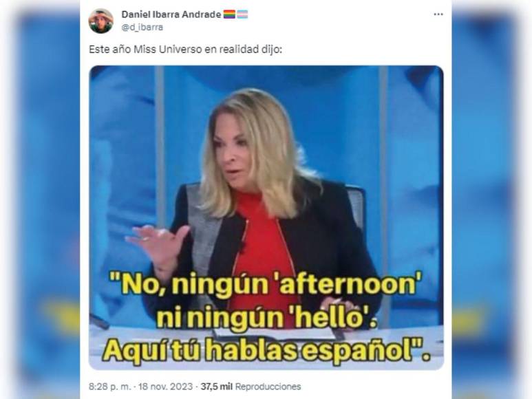
Task: Click the trans flag emoji beside name
Action: pyautogui.click(x=242, y=14)
